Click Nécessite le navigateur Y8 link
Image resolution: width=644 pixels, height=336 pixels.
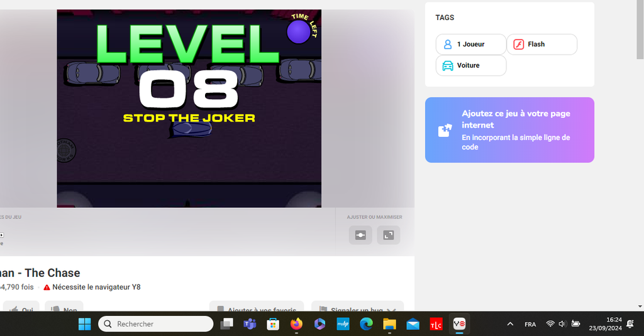pyautogui.click(x=96, y=287)
